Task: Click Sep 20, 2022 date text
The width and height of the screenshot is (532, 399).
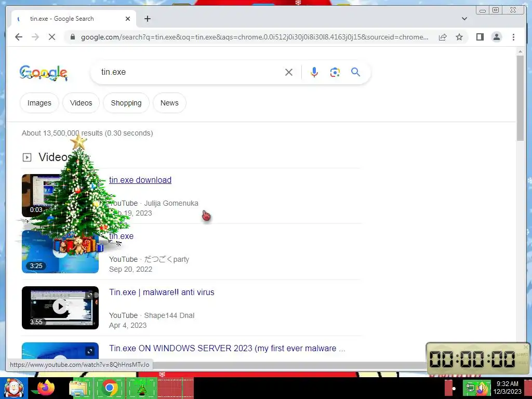Action: tap(130, 269)
